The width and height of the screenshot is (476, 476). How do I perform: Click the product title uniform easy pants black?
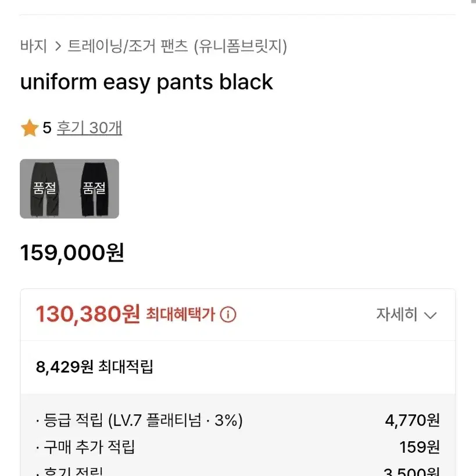click(x=146, y=82)
